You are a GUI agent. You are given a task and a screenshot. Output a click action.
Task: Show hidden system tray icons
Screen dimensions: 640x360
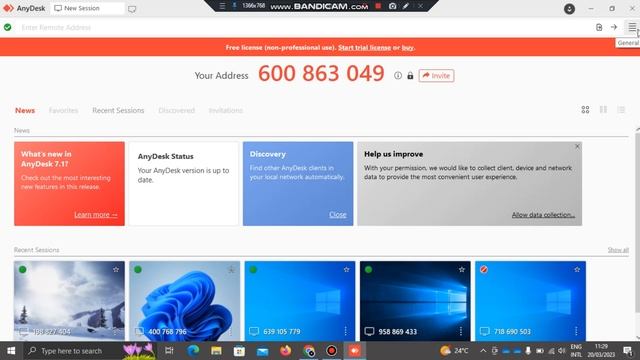483,351
